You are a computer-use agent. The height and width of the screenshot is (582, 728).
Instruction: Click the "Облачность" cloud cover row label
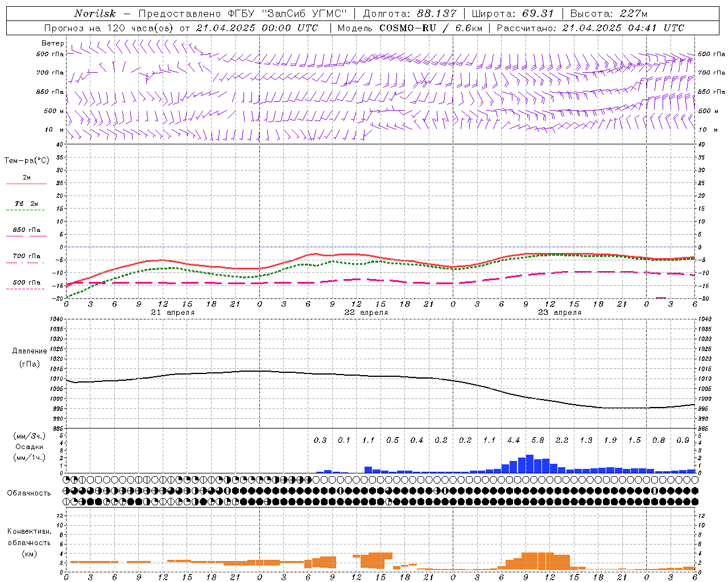point(29,493)
